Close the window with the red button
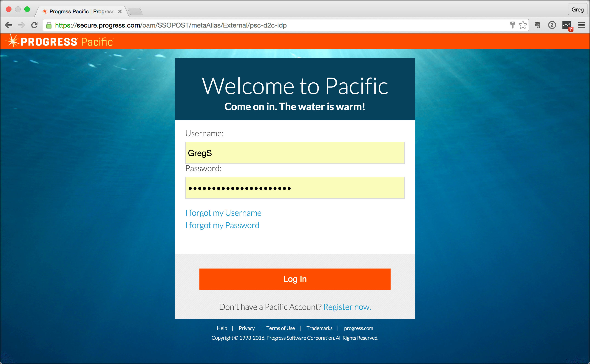Screen dimensions: 590x364 9,9
